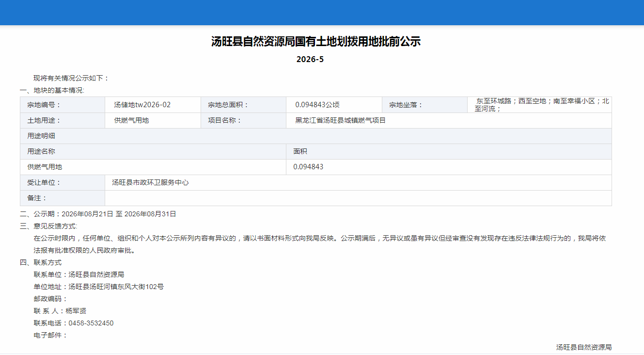The image size is (644, 355).
Task: Select project name 黑龙江省汤旺县城镇燃气项目
Action: coord(341,120)
